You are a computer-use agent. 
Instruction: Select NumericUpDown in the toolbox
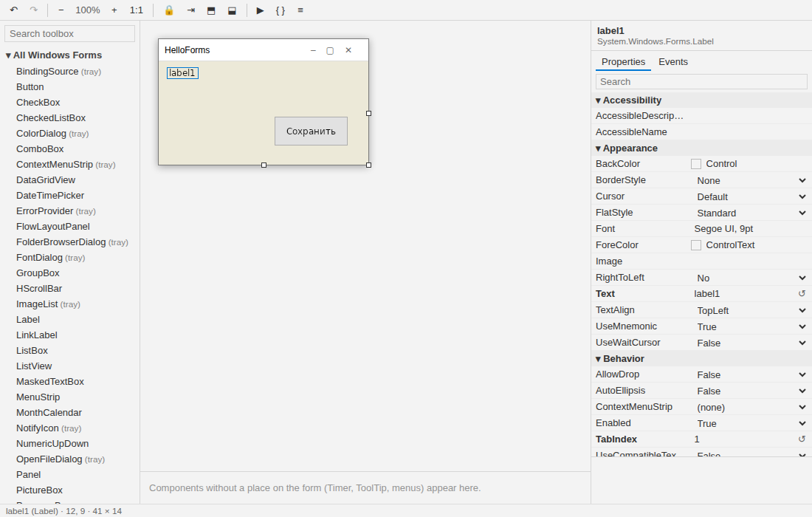pos(52,444)
